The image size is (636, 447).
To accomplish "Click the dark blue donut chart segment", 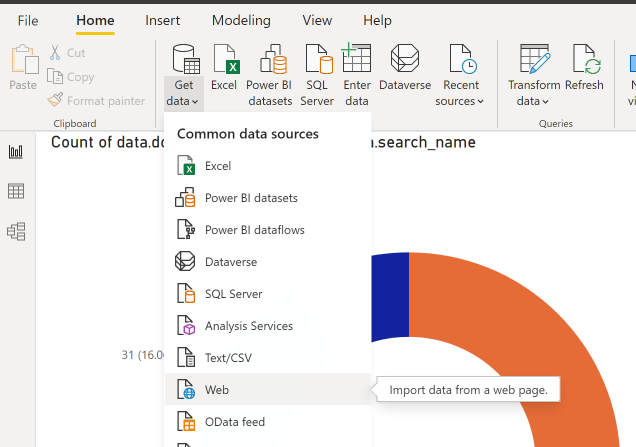I will point(390,297).
